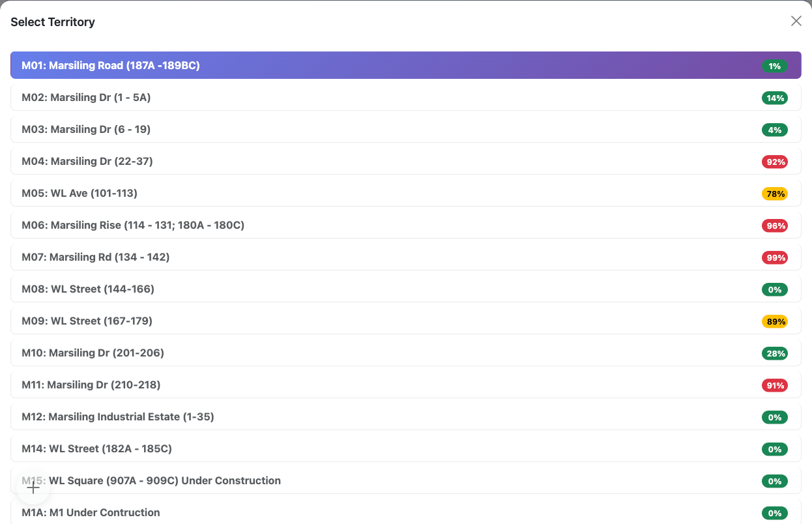Viewport: 812px width, 524px height.
Task: Click the 99% badge on M07
Action: click(x=774, y=257)
